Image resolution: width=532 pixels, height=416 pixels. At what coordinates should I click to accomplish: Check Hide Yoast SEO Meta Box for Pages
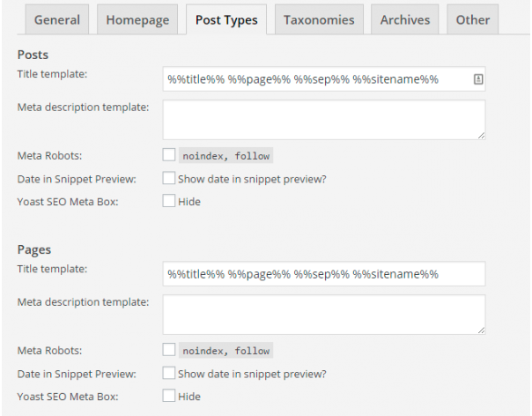pos(169,397)
